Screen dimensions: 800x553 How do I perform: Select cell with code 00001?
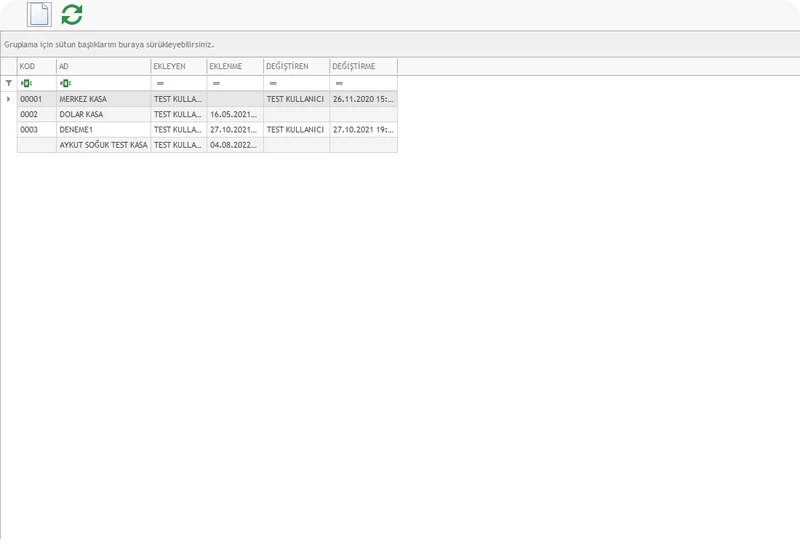click(37, 99)
